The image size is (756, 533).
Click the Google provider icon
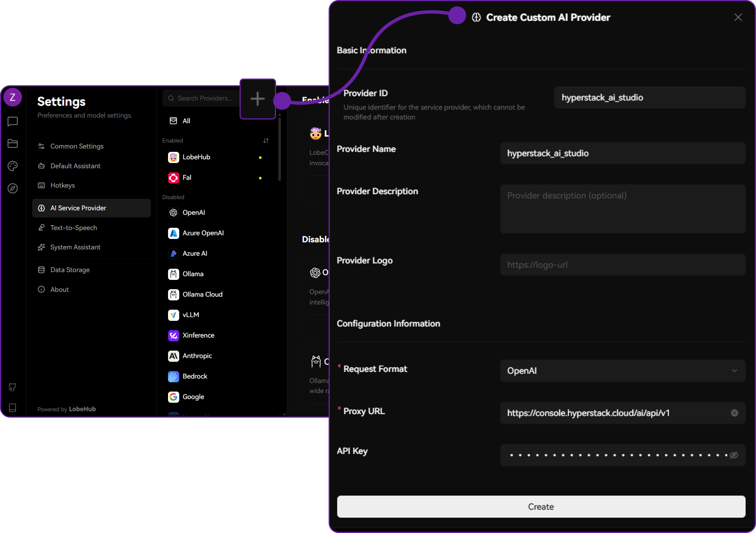173,397
